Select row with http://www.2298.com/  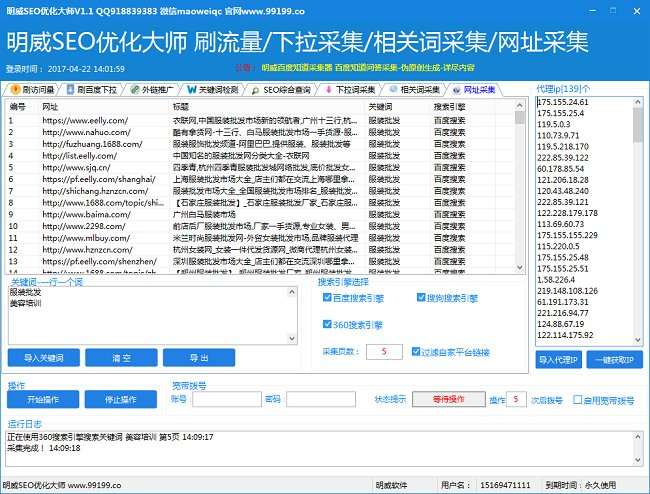coord(260,226)
